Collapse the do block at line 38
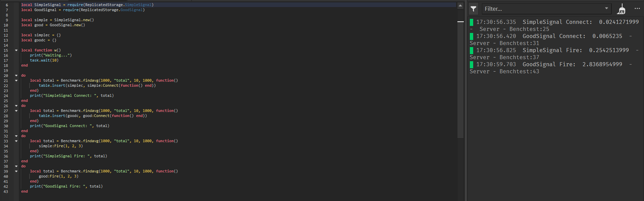Viewport: 644px width, 201px height. [x=16, y=166]
